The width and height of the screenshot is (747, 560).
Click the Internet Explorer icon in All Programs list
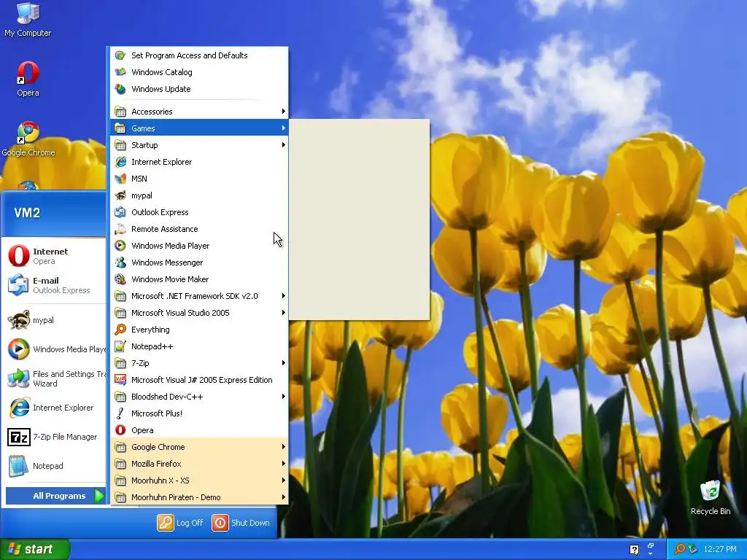[120, 162]
